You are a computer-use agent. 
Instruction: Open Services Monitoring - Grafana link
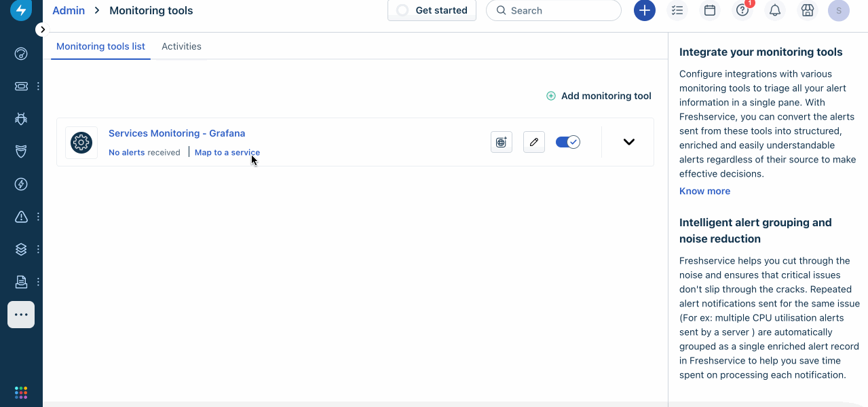pyautogui.click(x=176, y=133)
